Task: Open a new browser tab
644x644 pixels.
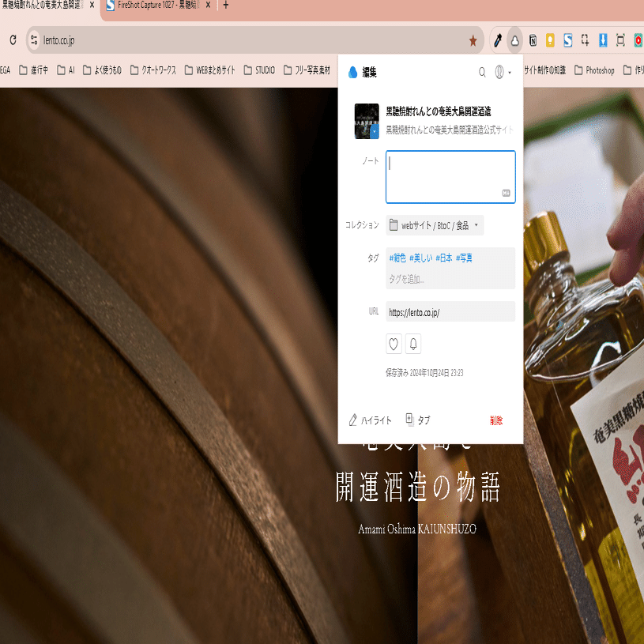Action: point(225,5)
